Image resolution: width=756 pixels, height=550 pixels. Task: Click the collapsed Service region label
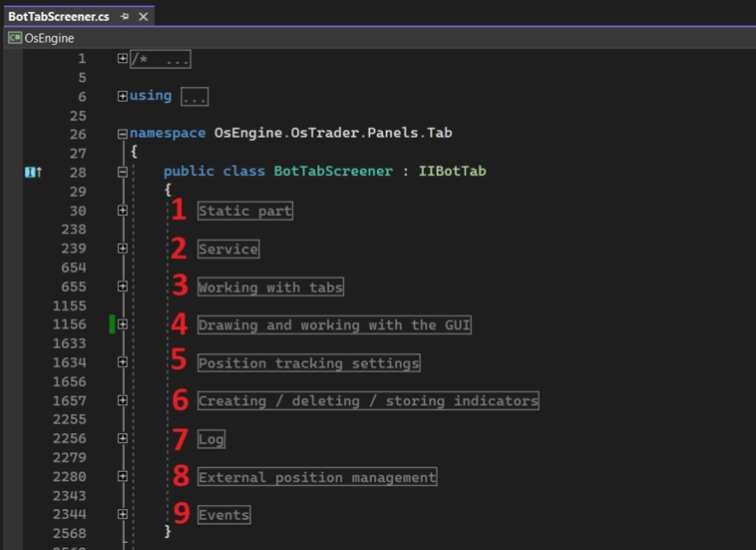click(x=228, y=249)
